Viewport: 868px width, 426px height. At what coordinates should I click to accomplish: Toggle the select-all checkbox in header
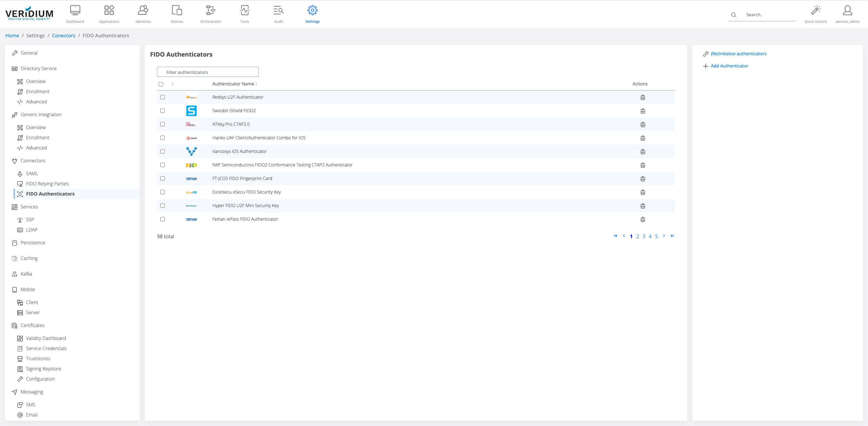[161, 84]
